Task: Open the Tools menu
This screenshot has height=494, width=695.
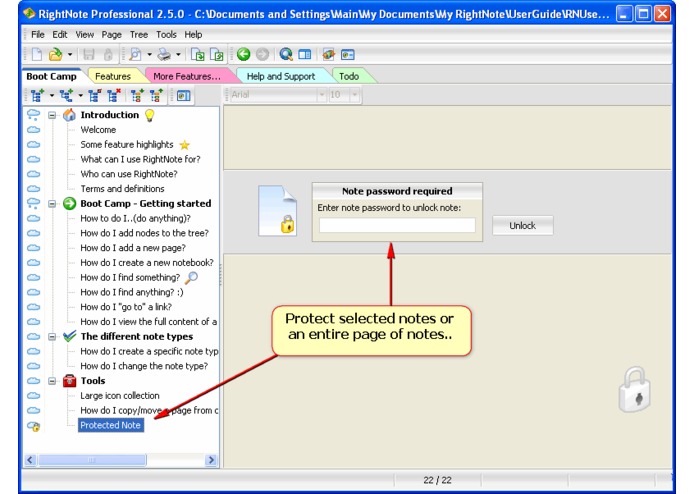Action: coord(166,35)
